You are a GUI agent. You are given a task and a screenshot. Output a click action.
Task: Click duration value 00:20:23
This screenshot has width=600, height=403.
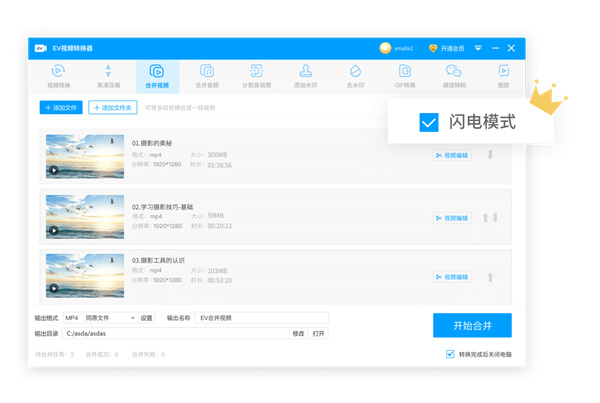pos(220,226)
